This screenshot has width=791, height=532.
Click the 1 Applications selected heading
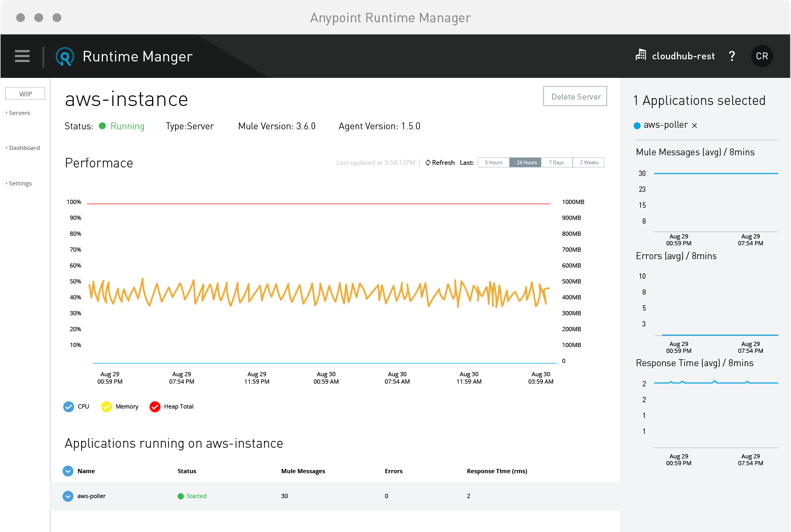(x=699, y=101)
